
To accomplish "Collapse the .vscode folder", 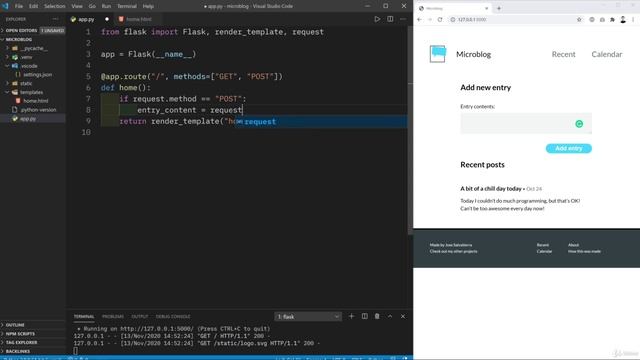I will [29, 66].
